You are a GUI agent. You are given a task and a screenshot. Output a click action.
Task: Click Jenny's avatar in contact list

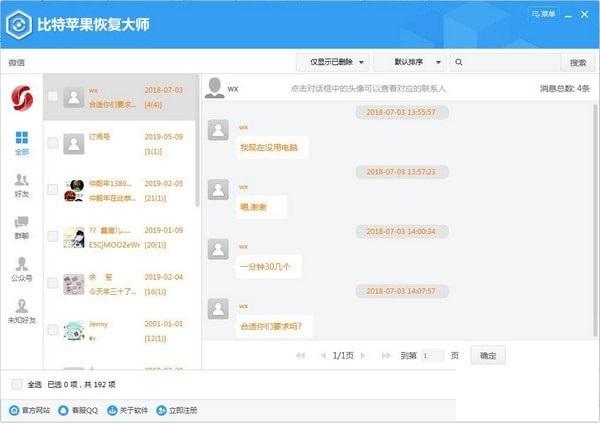[x=73, y=331]
